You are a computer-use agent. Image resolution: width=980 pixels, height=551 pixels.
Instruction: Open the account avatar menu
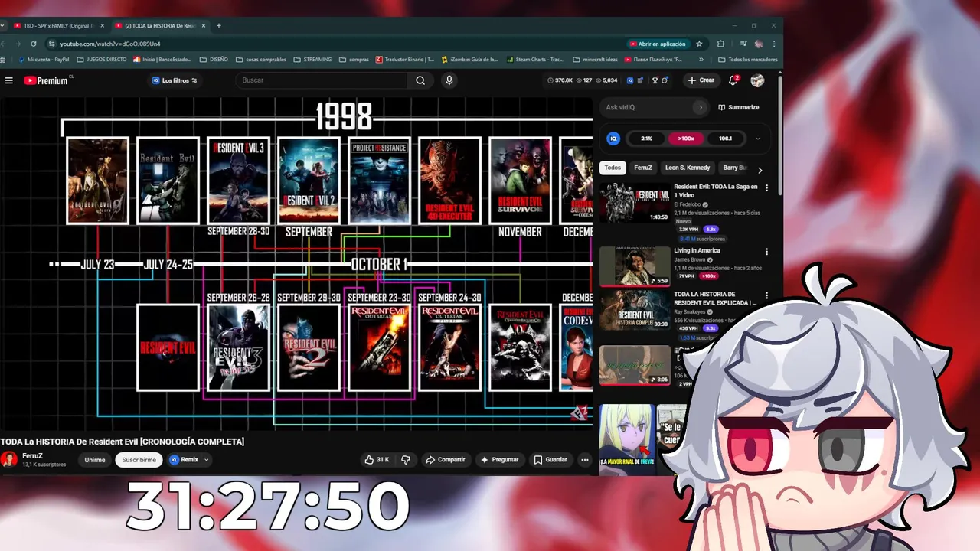click(x=757, y=80)
